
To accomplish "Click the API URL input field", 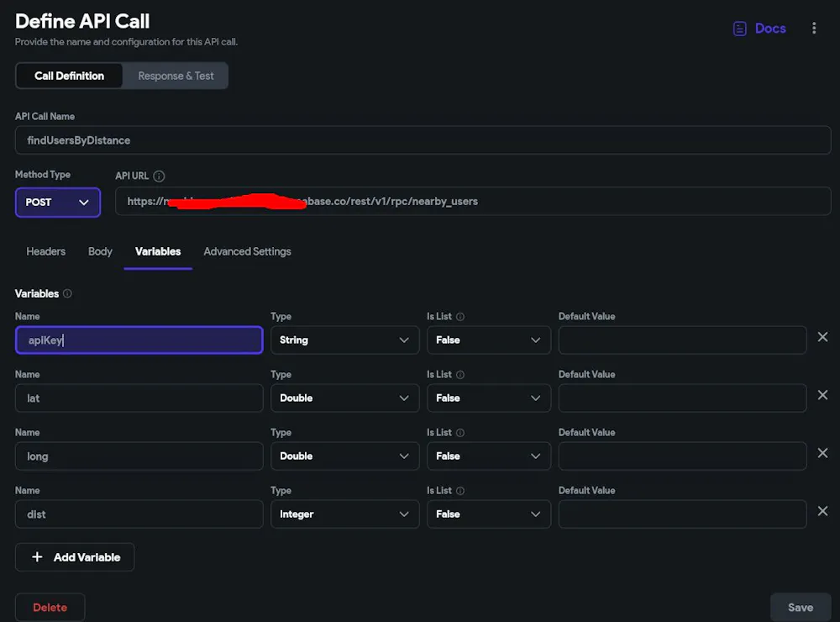I will pyautogui.click(x=473, y=201).
